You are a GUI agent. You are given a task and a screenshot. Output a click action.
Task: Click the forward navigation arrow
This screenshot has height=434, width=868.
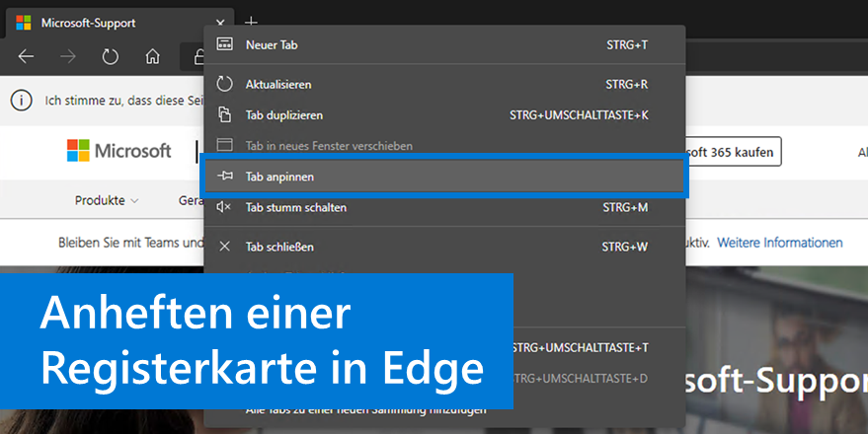[68, 56]
